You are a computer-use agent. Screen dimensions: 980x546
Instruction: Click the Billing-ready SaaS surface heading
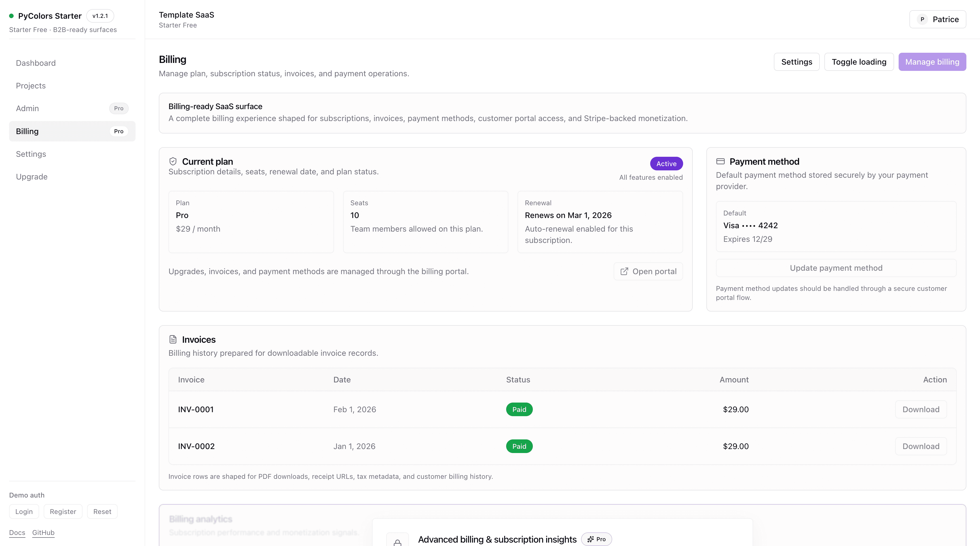tap(215, 107)
